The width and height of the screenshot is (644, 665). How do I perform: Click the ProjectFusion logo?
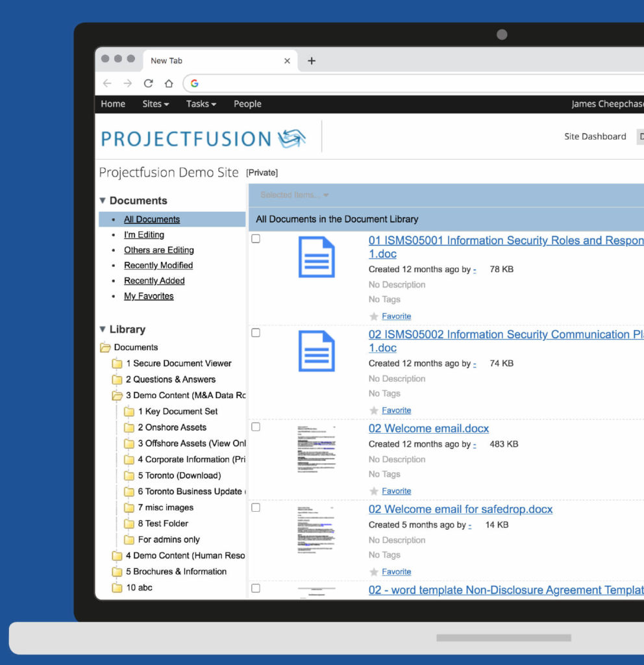tap(203, 138)
